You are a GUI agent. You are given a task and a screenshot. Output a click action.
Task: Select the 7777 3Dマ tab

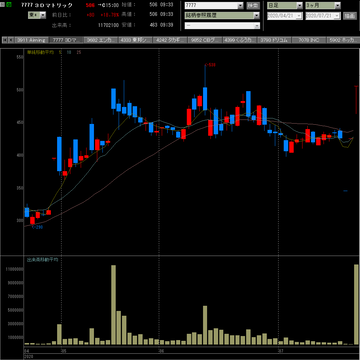click(65, 40)
